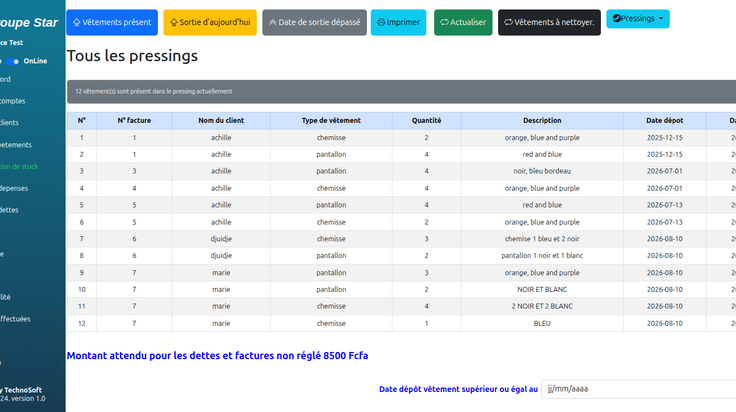Click the refresh icon on Actualiser

tap(444, 22)
